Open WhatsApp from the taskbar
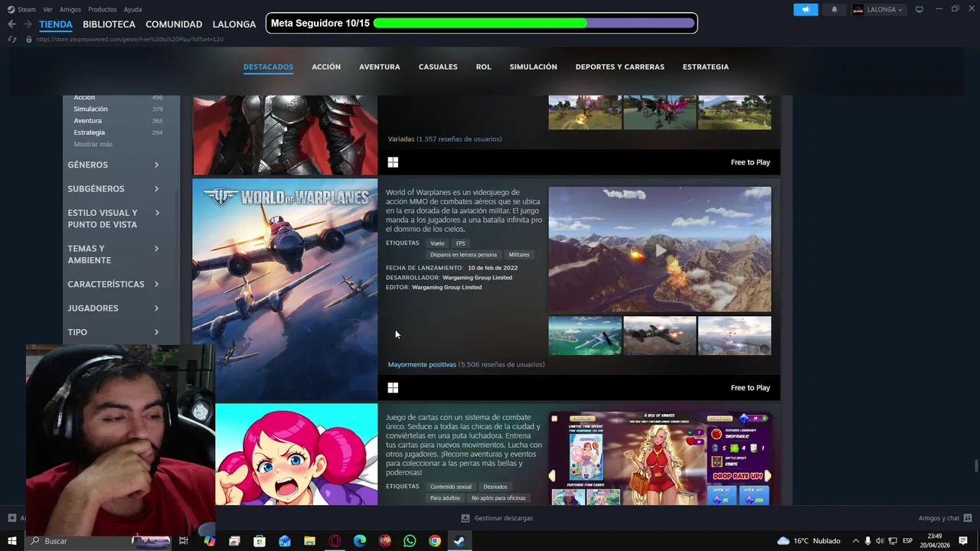 click(x=410, y=541)
